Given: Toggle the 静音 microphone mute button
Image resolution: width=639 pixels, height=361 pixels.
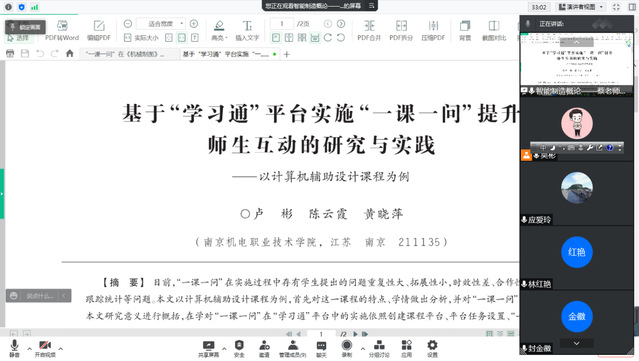Looking at the screenshot, I should 14,349.
